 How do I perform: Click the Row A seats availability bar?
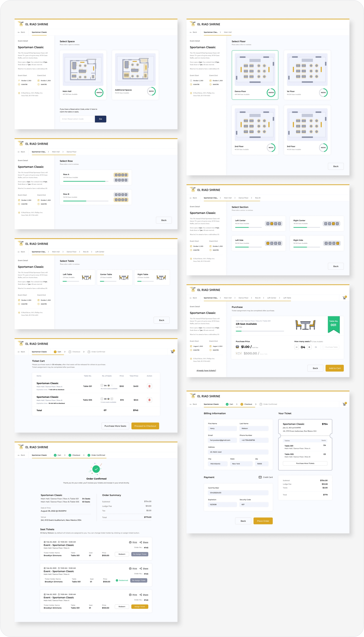coord(86,181)
